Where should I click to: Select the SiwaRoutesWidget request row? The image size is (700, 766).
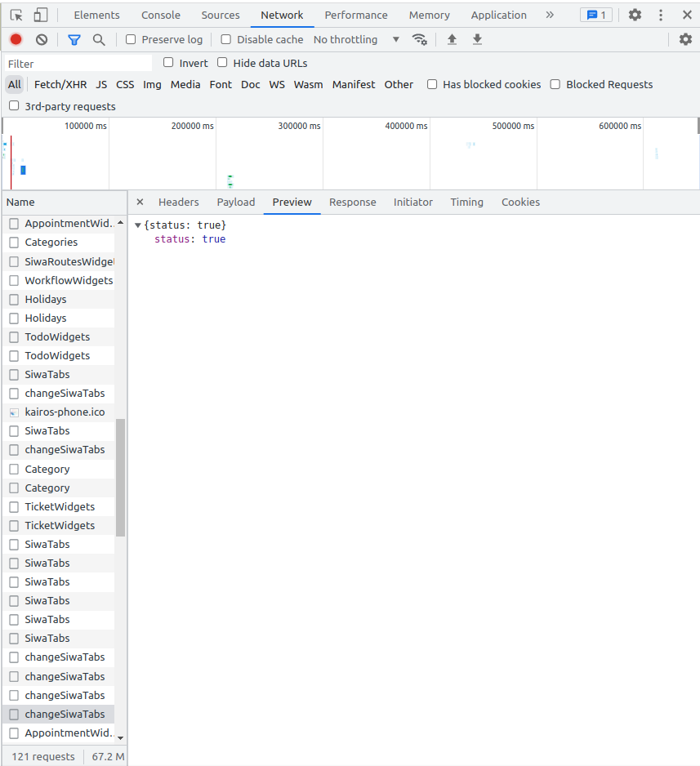click(x=58, y=262)
